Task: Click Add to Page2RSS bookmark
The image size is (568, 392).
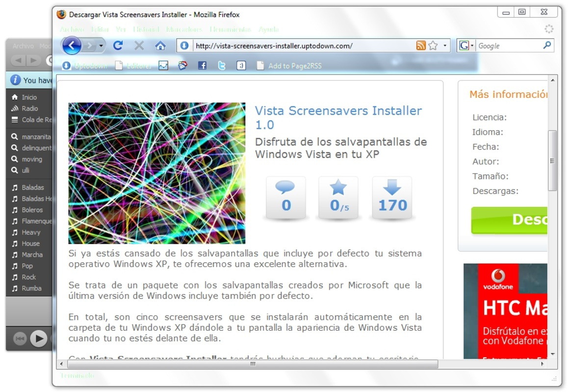Action: coord(289,66)
